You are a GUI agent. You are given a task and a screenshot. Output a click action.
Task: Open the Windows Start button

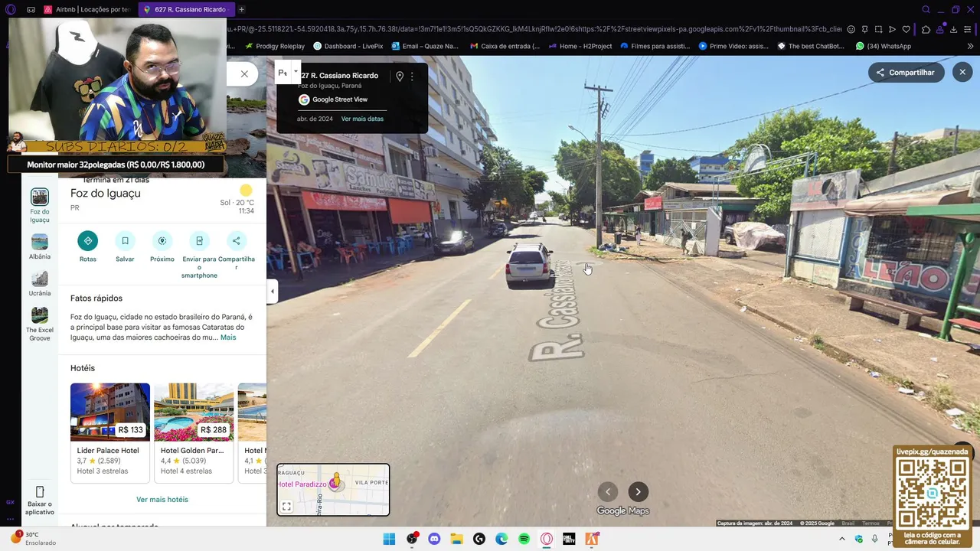389,539
